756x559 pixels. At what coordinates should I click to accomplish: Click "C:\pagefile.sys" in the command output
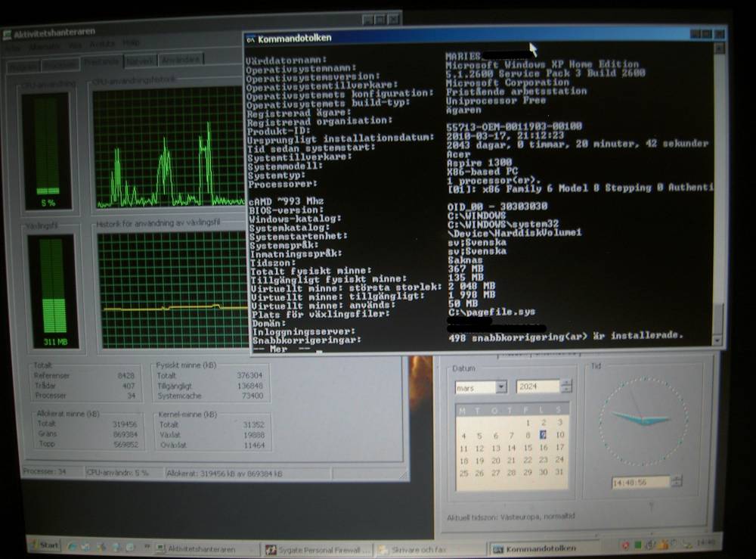[x=491, y=312]
